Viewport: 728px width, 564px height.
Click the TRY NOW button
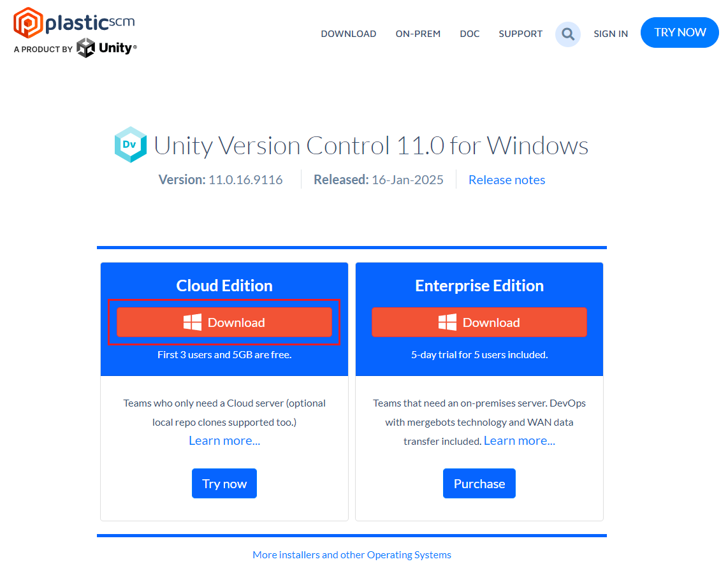(x=680, y=33)
